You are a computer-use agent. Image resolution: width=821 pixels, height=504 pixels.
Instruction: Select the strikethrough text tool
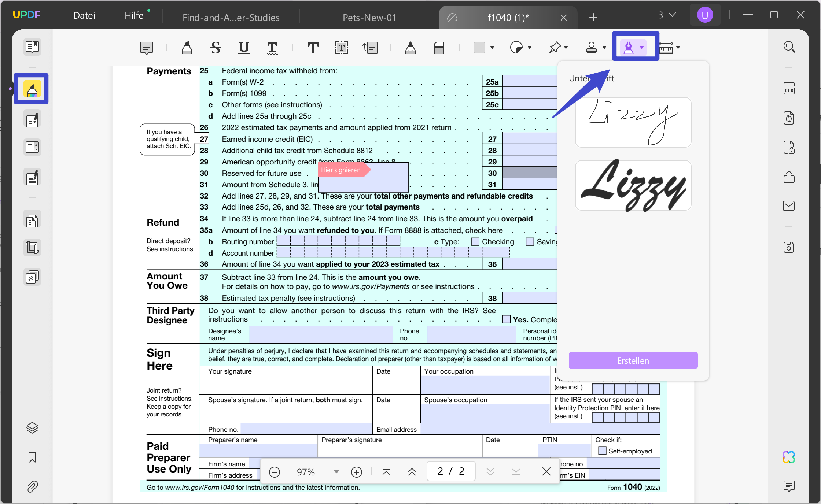pyautogui.click(x=215, y=48)
